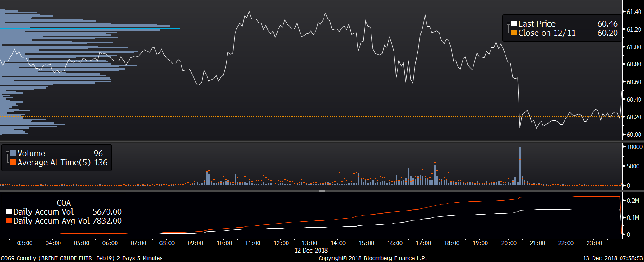644x262 pixels.
Task: Click the 13-Dec-2018 07:58:53 timestamp
Action: pos(614,258)
